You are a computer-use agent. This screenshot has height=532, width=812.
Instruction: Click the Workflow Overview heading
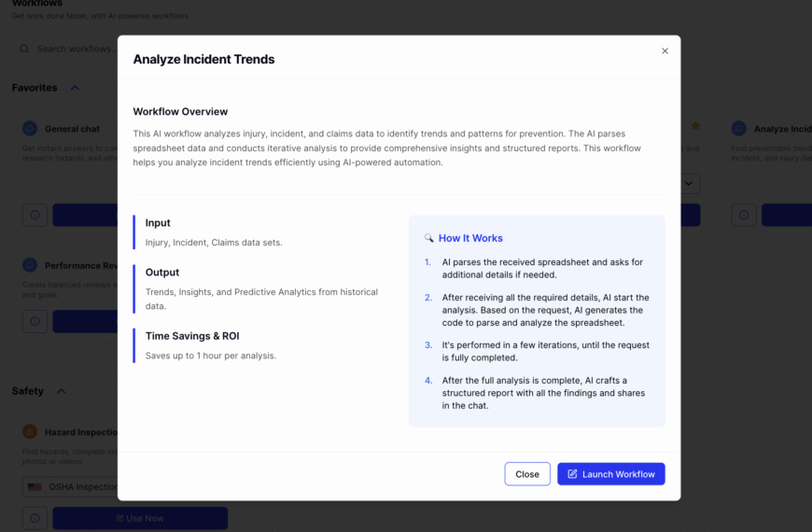pyautogui.click(x=180, y=111)
